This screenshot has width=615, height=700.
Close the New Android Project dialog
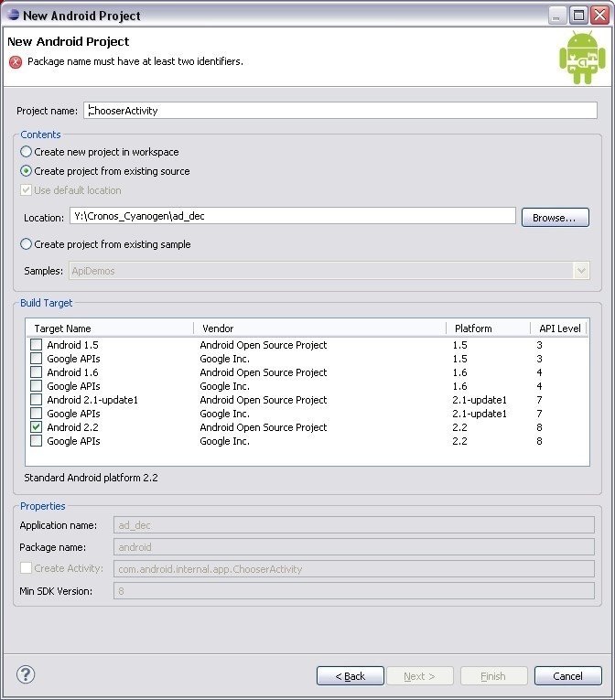point(599,16)
